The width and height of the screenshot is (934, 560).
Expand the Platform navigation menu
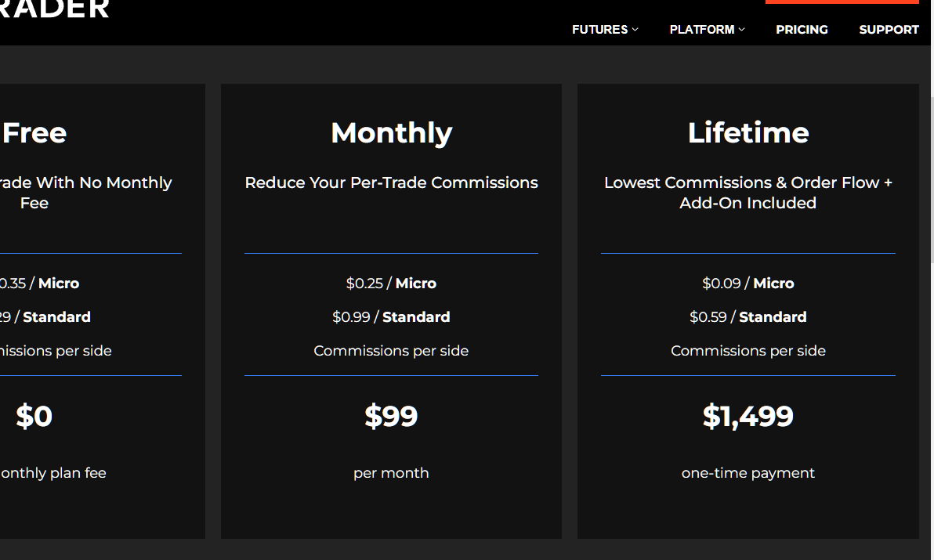click(702, 30)
